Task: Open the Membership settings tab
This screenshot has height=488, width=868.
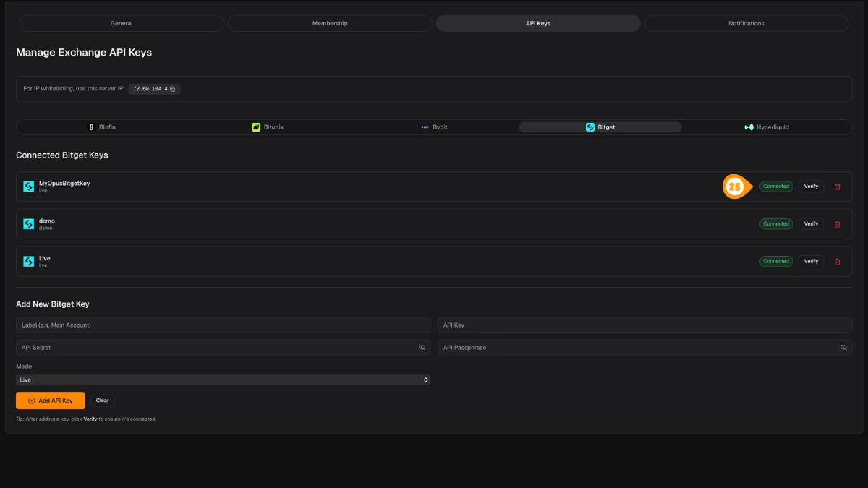Action: click(330, 23)
